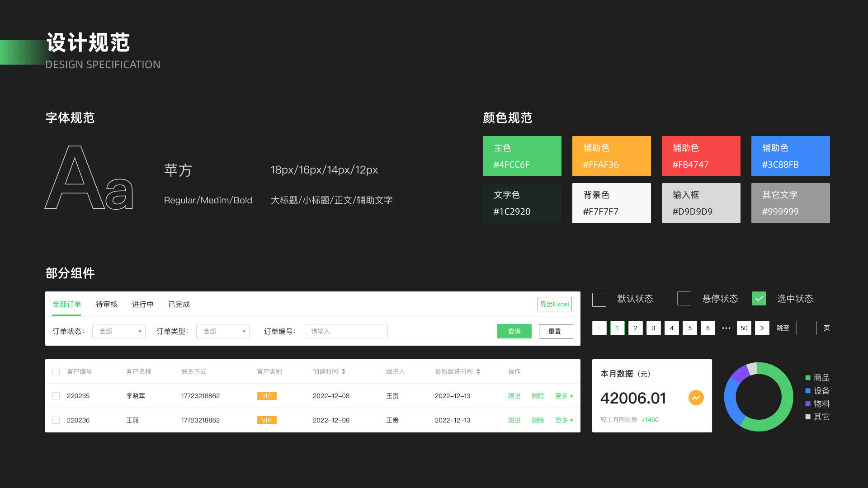
Task: Click the orange trend icon beside 42006.01
Action: click(696, 398)
